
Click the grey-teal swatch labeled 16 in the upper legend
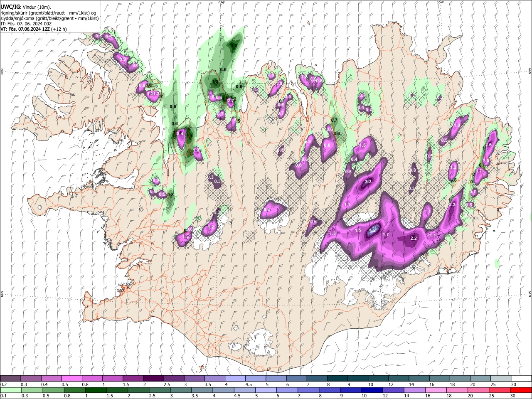[x=440, y=378]
